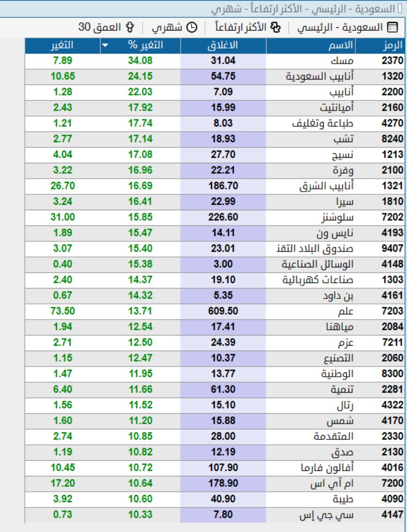
Task: Click the بن داود stock name
Action: 338,296
